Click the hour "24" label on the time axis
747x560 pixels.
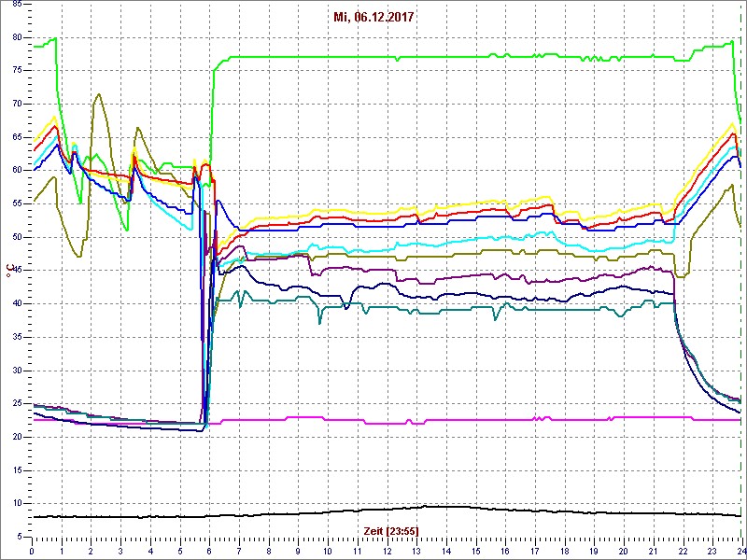tap(740, 550)
